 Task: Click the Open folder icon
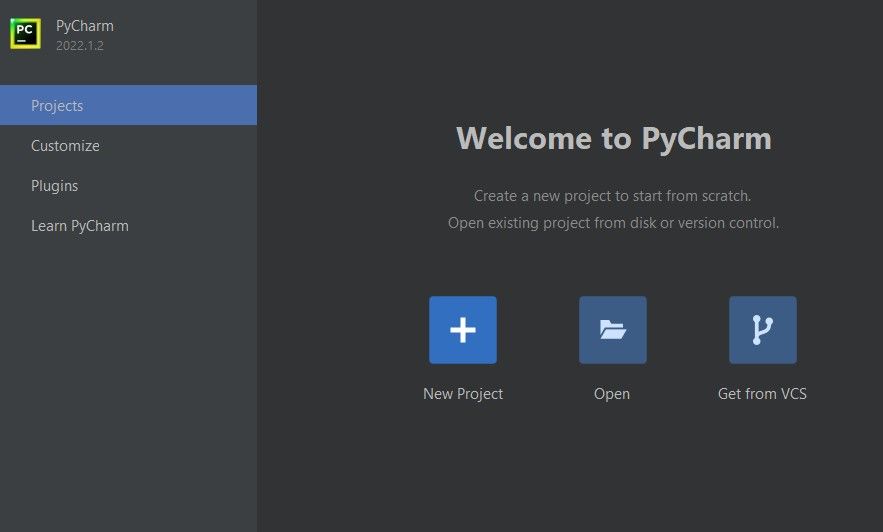point(612,330)
